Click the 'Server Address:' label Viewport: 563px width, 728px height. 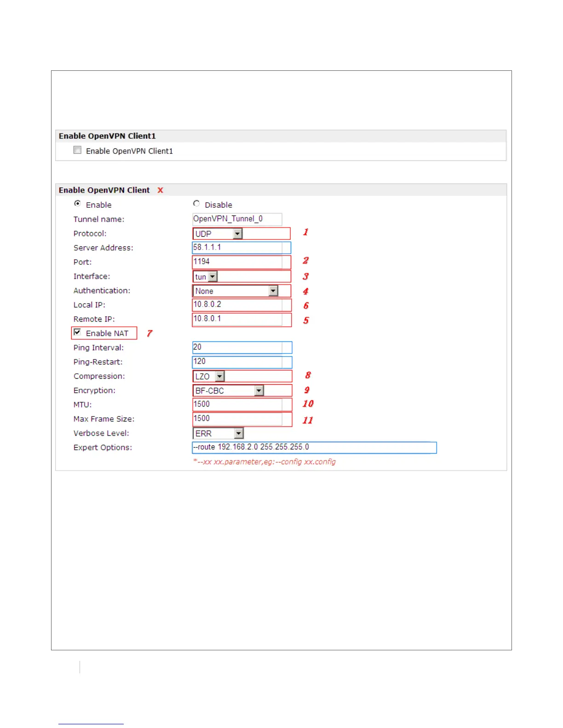(x=103, y=248)
